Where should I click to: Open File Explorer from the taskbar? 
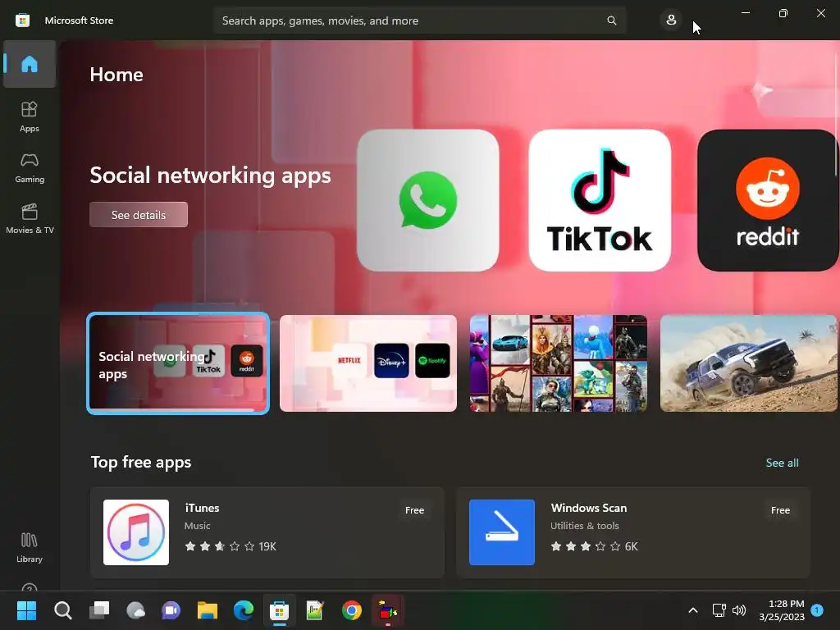pos(208,610)
